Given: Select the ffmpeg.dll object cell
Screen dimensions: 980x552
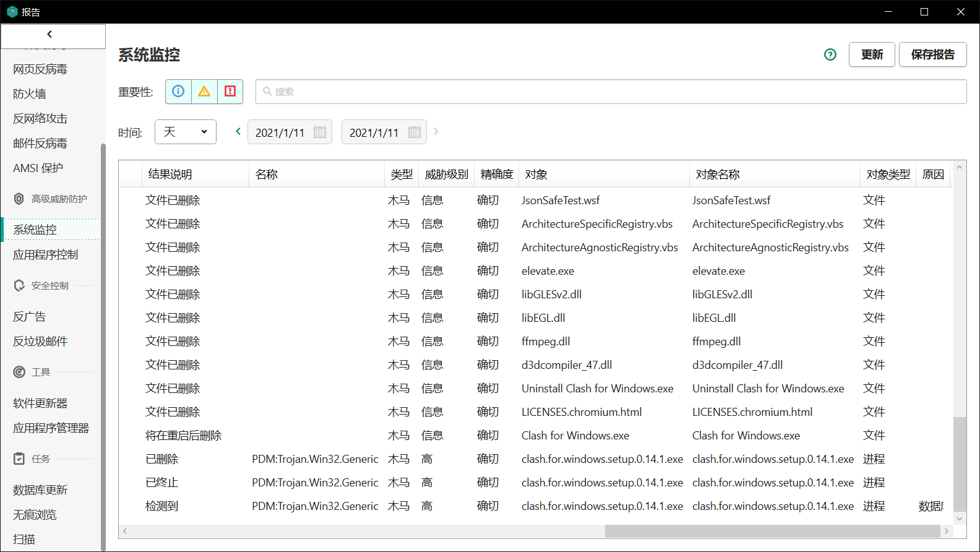Looking at the screenshot, I should [x=546, y=342].
